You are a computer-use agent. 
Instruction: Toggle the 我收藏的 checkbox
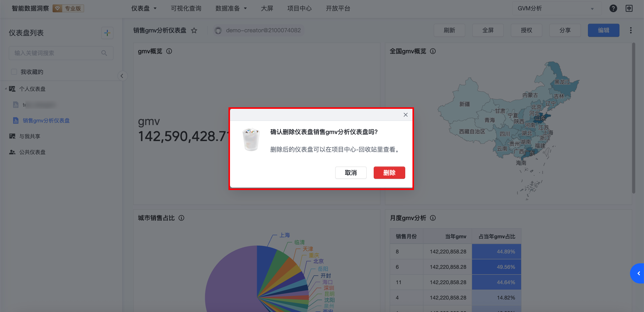click(14, 72)
